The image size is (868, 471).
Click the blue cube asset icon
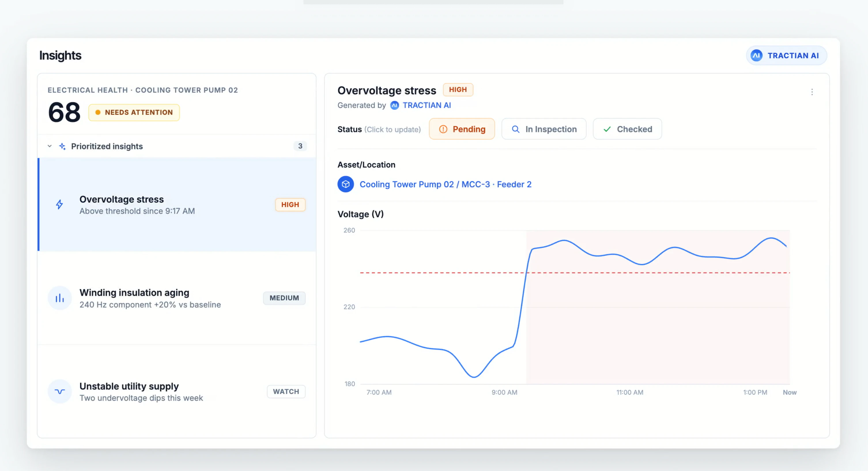345,184
